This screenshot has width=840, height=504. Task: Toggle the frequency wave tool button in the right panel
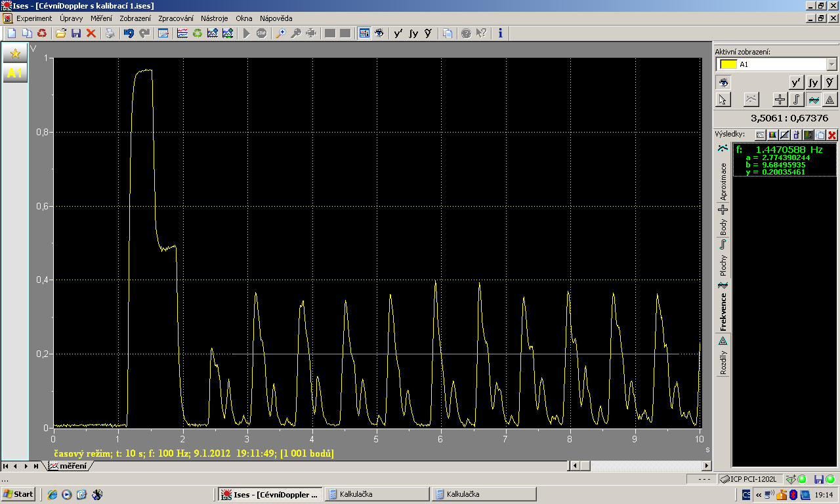813,99
